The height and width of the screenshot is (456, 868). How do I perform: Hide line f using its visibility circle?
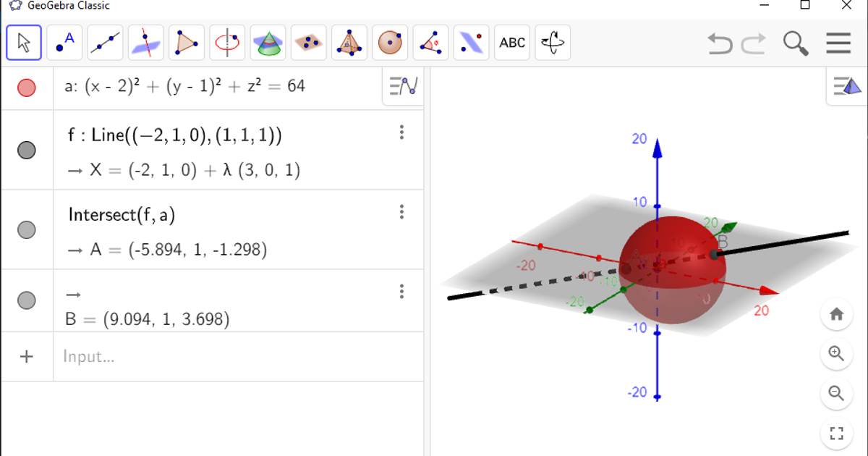point(27,151)
